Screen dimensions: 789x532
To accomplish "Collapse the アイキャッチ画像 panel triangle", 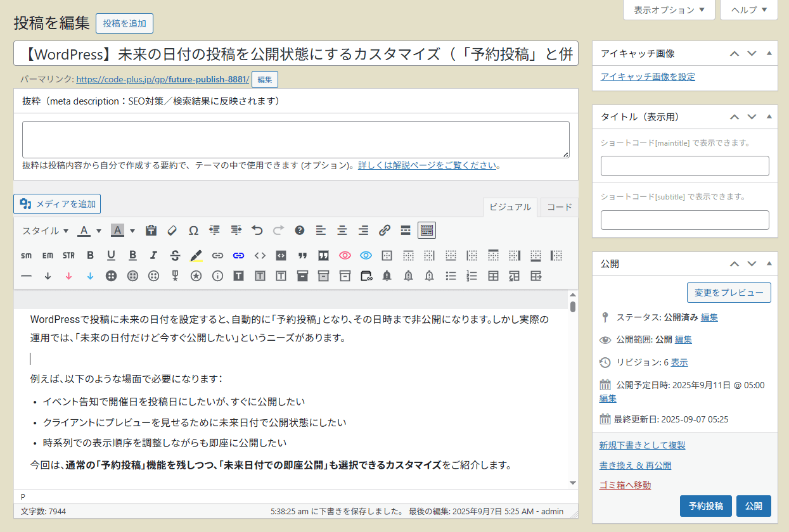I will point(769,53).
